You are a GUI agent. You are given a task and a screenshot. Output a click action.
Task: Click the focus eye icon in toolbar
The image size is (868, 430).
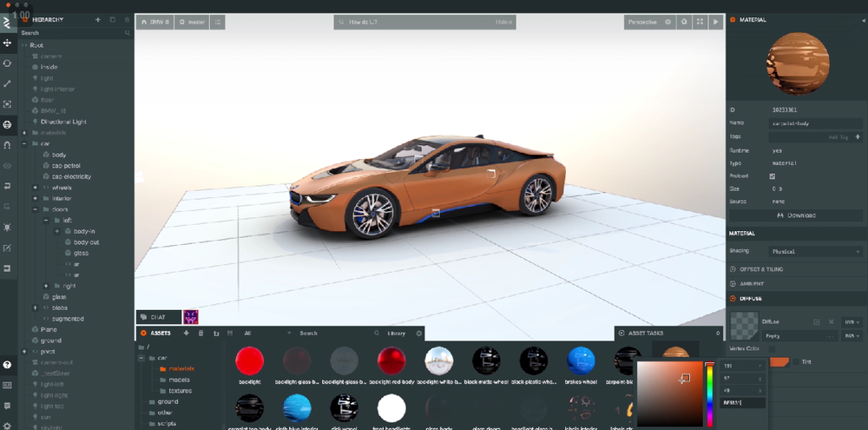(7, 166)
